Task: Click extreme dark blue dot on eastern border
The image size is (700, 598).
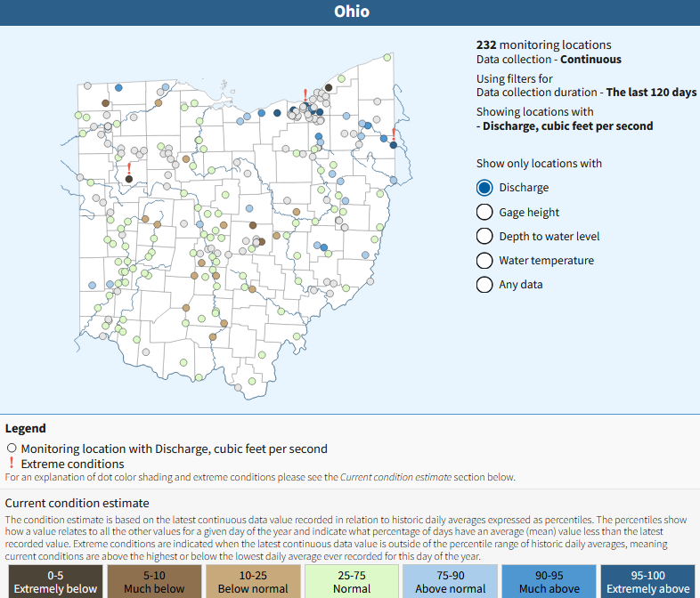Action: [394, 145]
